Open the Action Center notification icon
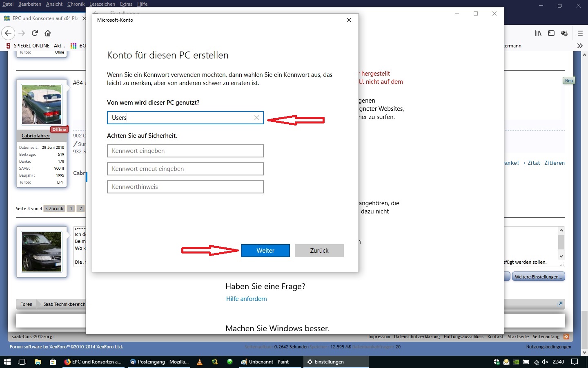 tap(575, 362)
